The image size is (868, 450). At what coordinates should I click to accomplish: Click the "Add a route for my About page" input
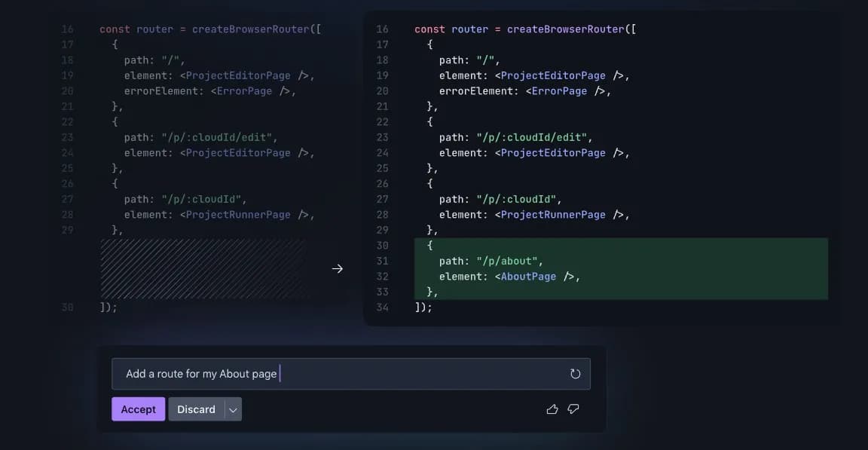point(339,374)
